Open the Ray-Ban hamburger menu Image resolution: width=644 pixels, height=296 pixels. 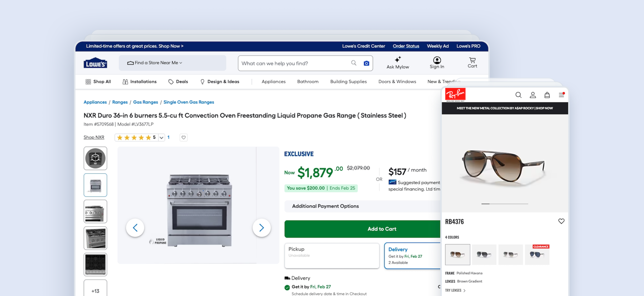tap(561, 95)
